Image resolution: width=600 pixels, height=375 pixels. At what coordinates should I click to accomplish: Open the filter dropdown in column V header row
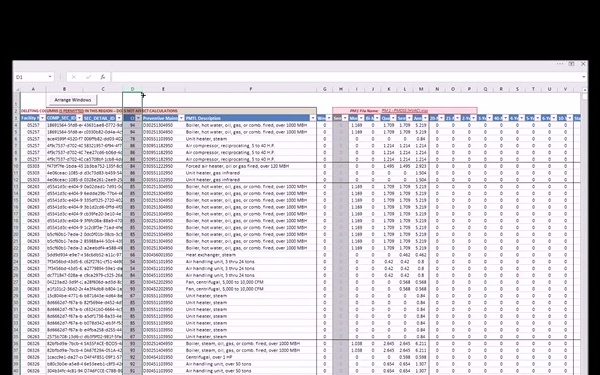570,118
